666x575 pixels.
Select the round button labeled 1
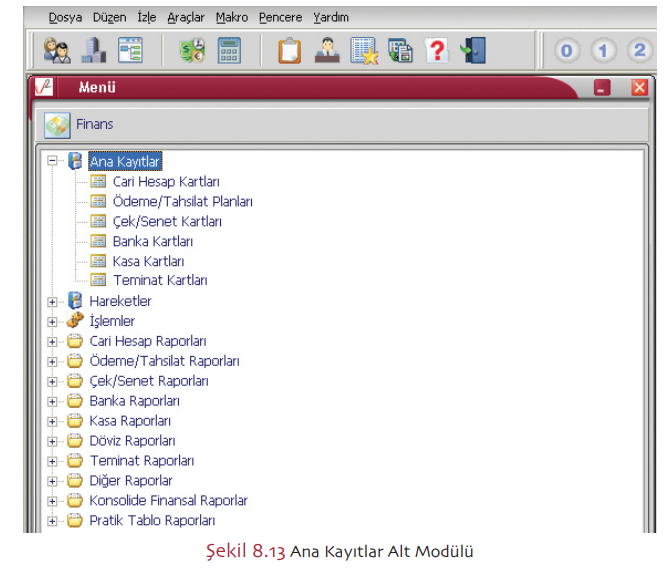[x=603, y=50]
